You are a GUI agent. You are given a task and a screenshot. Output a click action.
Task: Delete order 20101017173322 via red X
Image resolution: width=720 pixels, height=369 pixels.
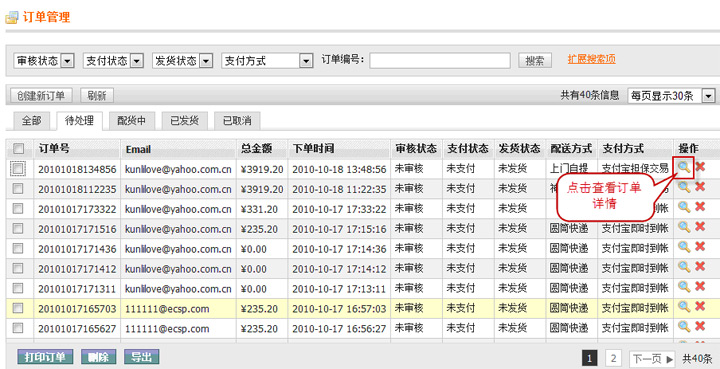click(700, 207)
